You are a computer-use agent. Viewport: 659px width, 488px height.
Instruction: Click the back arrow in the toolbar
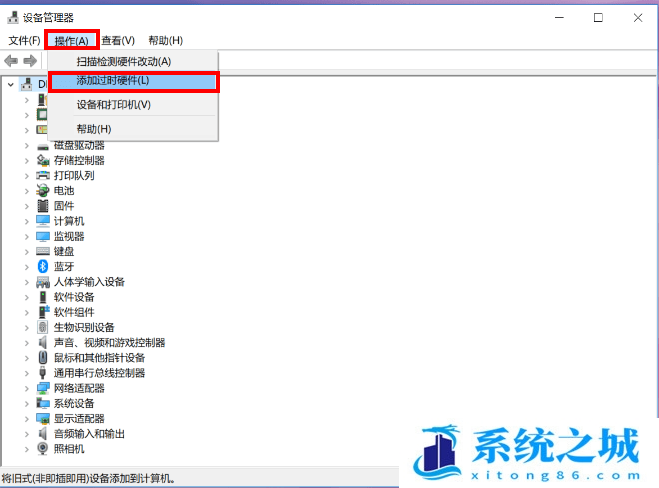pos(11,61)
